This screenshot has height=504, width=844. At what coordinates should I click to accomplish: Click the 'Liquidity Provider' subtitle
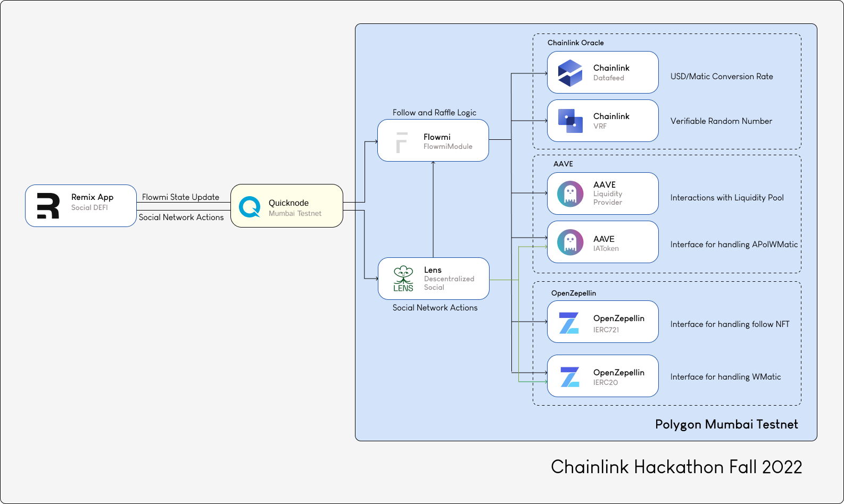(x=608, y=198)
